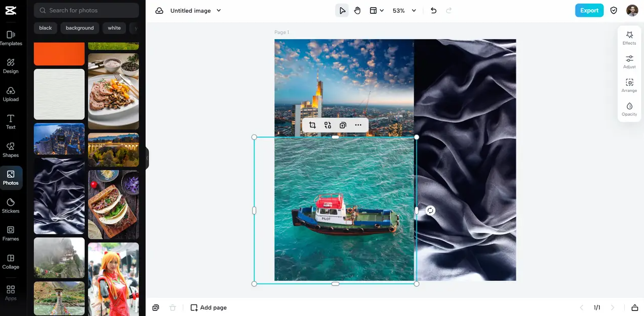The height and width of the screenshot is (316, 644).
Task: Click the replace image icon in floating toolbar
Action: [328, 125]
